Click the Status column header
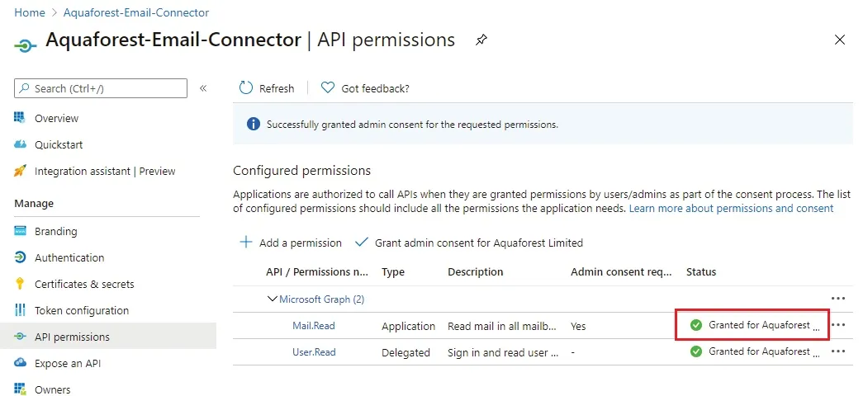868x396 pixels. pos(701,272)
